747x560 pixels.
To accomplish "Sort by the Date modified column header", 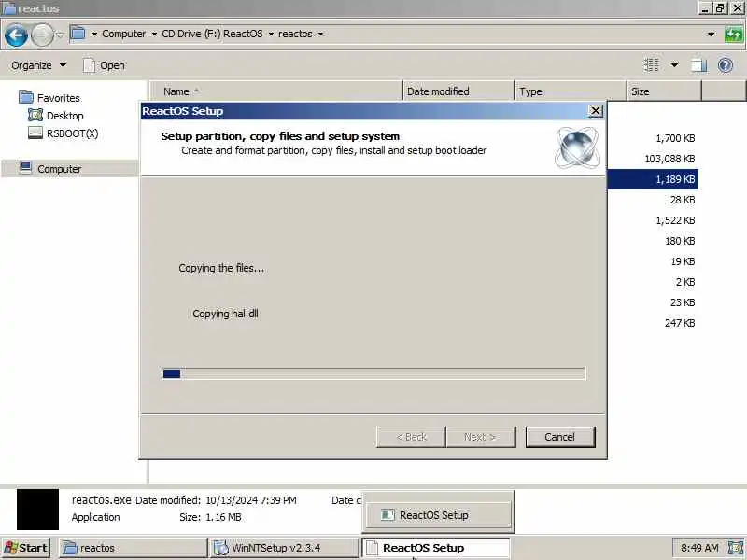I will tap(458, 91).
